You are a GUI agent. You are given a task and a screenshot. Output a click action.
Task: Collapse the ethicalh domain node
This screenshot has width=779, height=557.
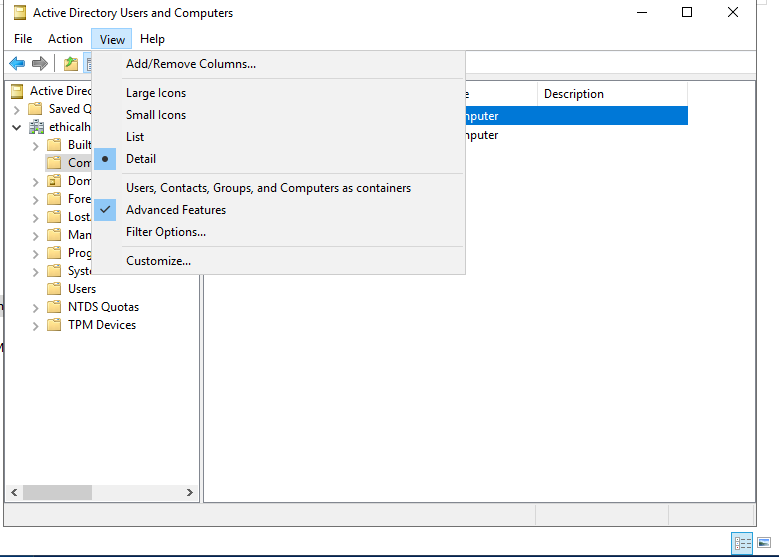click(16, 127)
